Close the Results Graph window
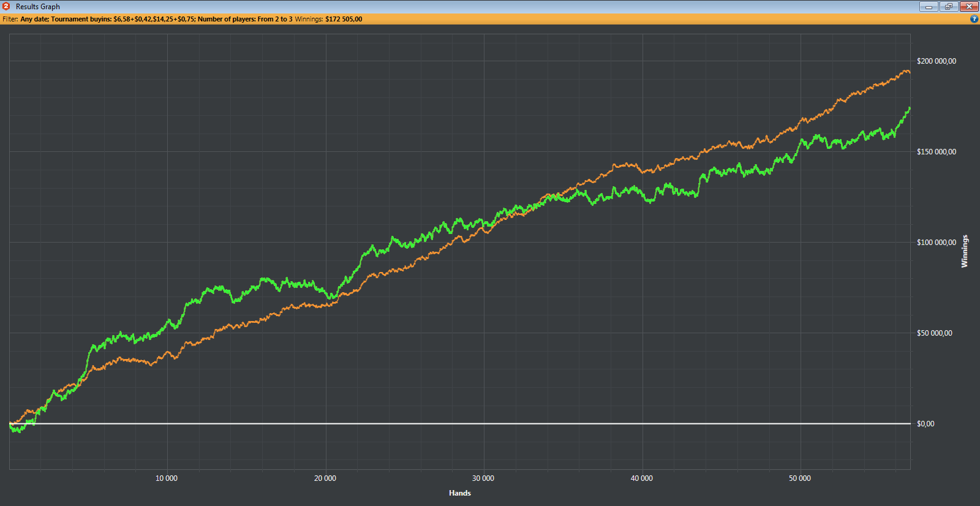Screen dimensions: 980x506 tap(969, 7)
